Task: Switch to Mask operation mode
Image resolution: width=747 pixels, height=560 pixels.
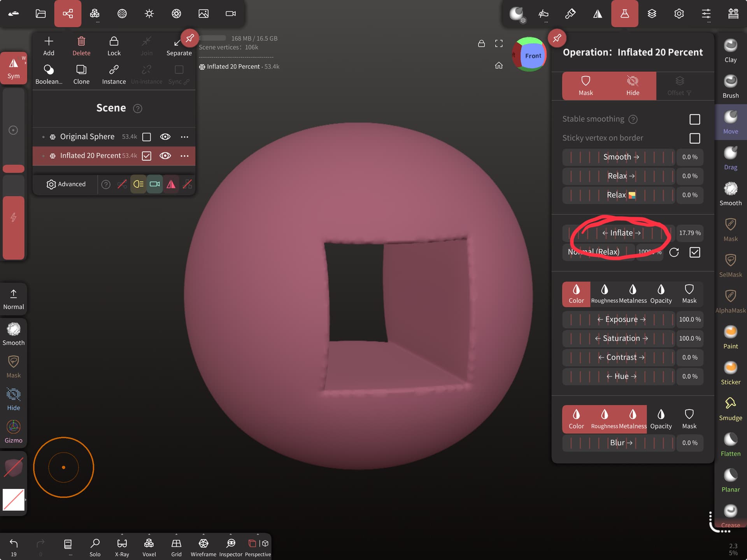Action: (x=586, y=86)
